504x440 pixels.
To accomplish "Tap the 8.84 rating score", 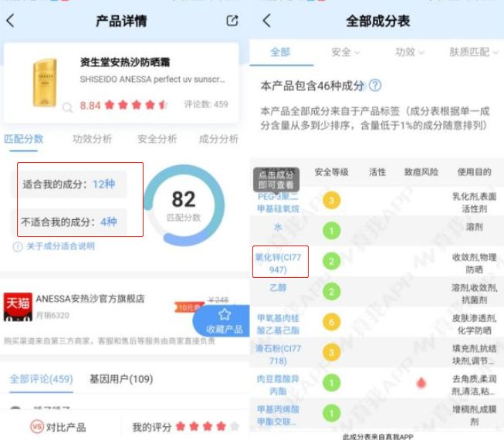I will point(90,106).
